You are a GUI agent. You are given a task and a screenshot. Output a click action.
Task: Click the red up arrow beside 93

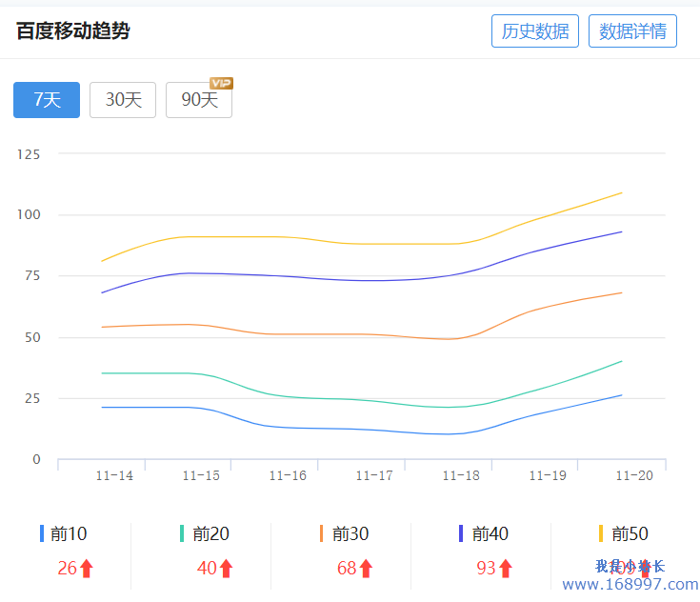[506, 569]
